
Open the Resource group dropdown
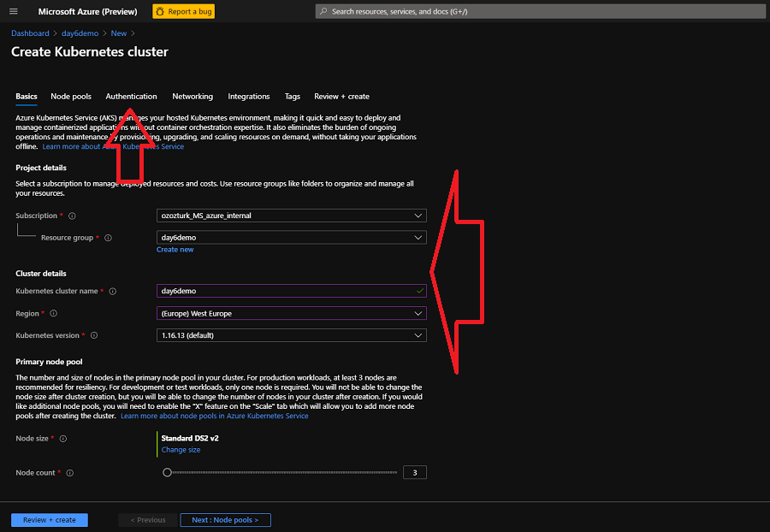291,238
